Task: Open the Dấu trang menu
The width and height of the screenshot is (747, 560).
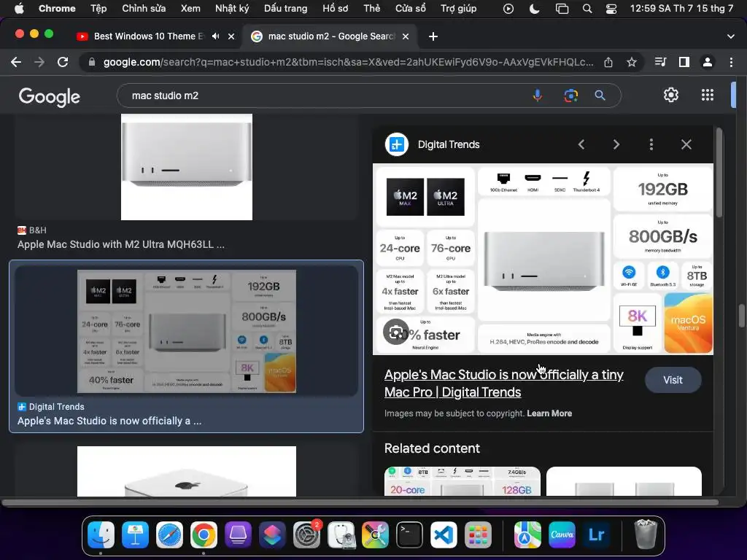Action: click(x=286, y=9)
